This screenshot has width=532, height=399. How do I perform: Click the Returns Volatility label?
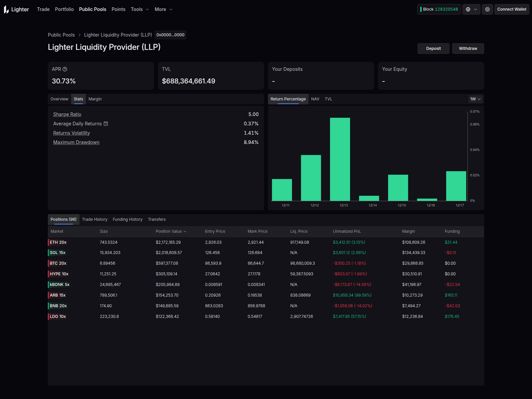71,133
